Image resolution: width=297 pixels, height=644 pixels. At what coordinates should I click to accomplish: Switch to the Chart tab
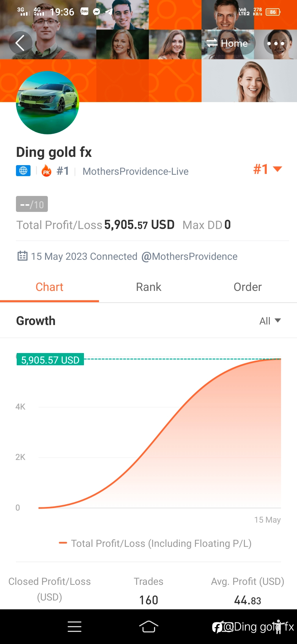50,287
